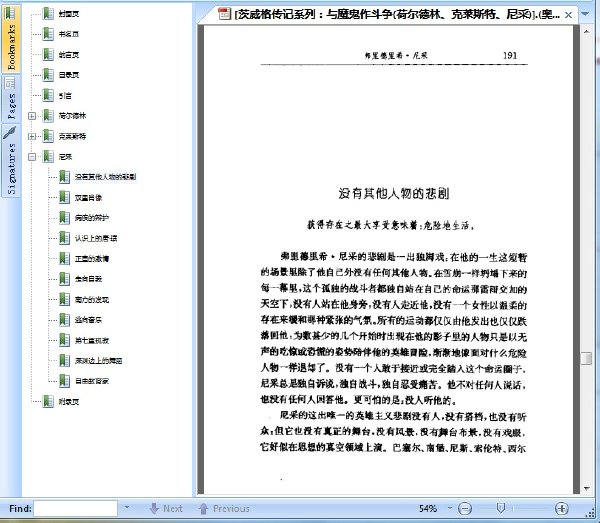Viewport: 600px width, 523px height.
Task: Click the bookmark icon beside 附录页
Action: [x=48, y=401]
